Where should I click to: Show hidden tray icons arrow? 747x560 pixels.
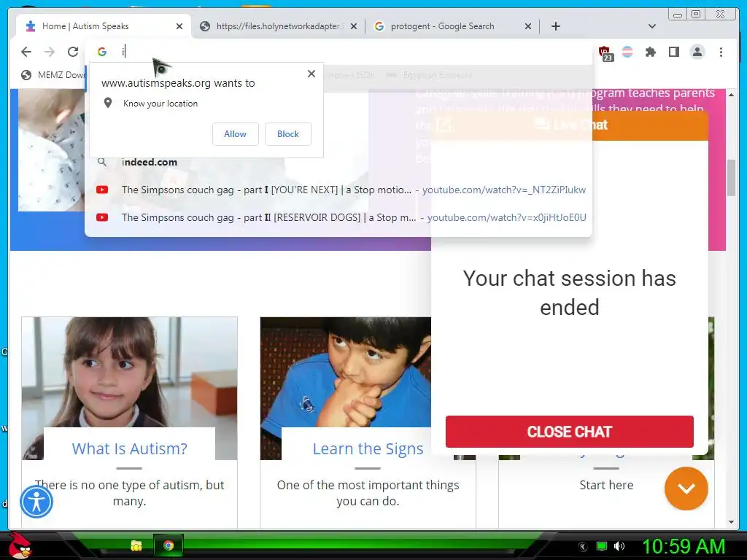pos(583,547)
